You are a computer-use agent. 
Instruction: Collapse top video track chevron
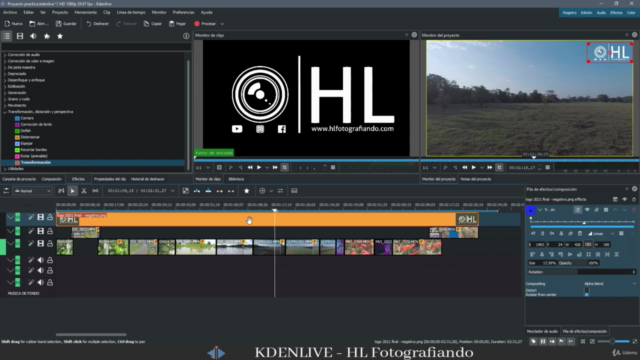pos(10,218)
